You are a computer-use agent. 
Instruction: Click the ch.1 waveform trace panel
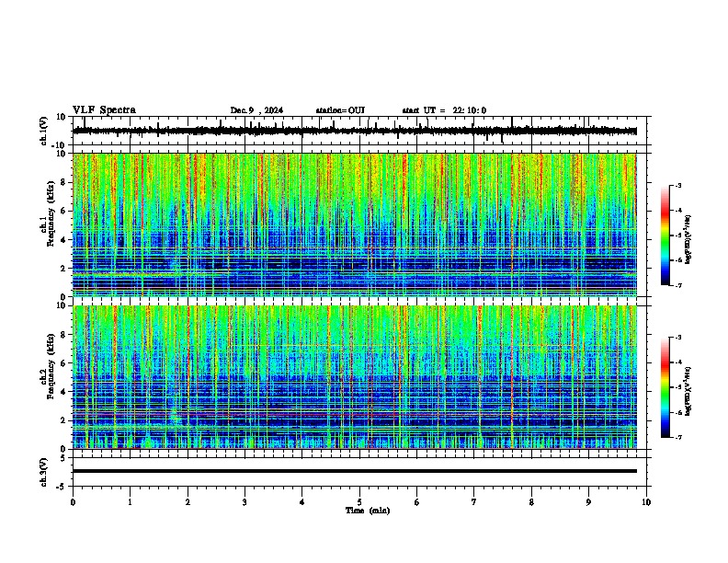coord(359,131)
